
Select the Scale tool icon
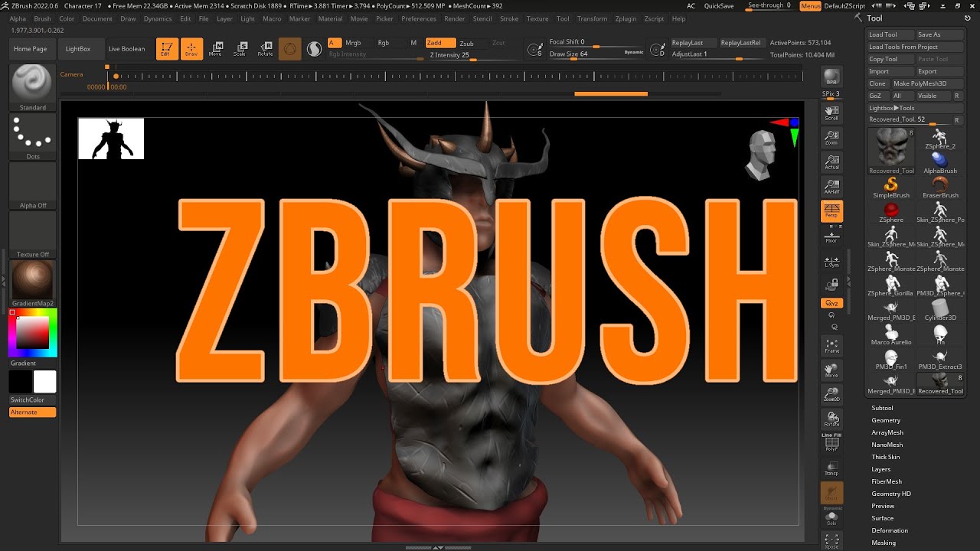point(241,48)
